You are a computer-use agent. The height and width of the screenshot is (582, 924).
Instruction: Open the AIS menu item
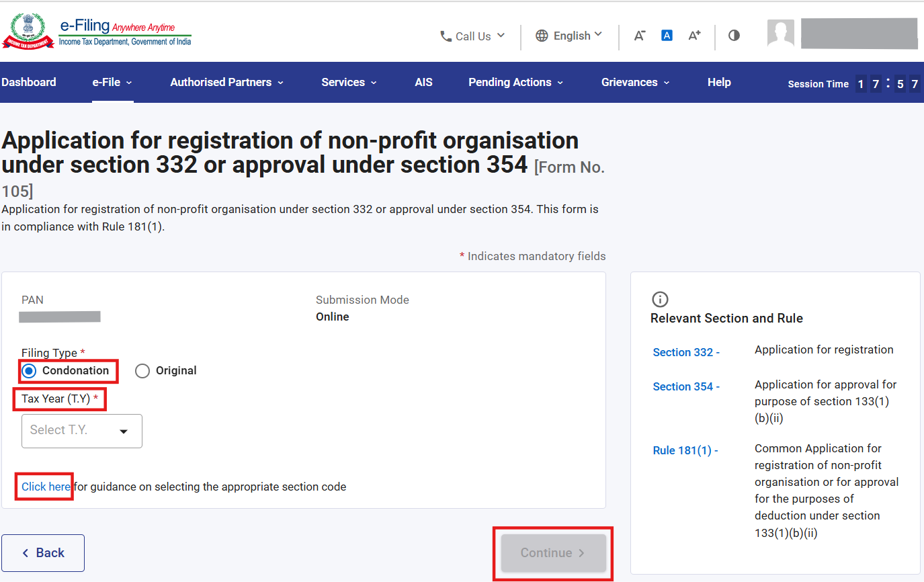[423, 82]
